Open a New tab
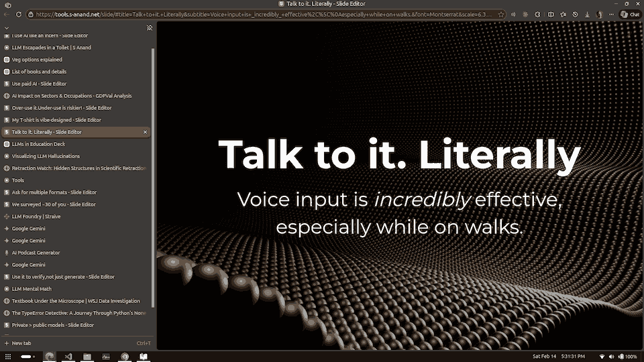This screenshot has width=644, height=362. [x=77, y=343]
